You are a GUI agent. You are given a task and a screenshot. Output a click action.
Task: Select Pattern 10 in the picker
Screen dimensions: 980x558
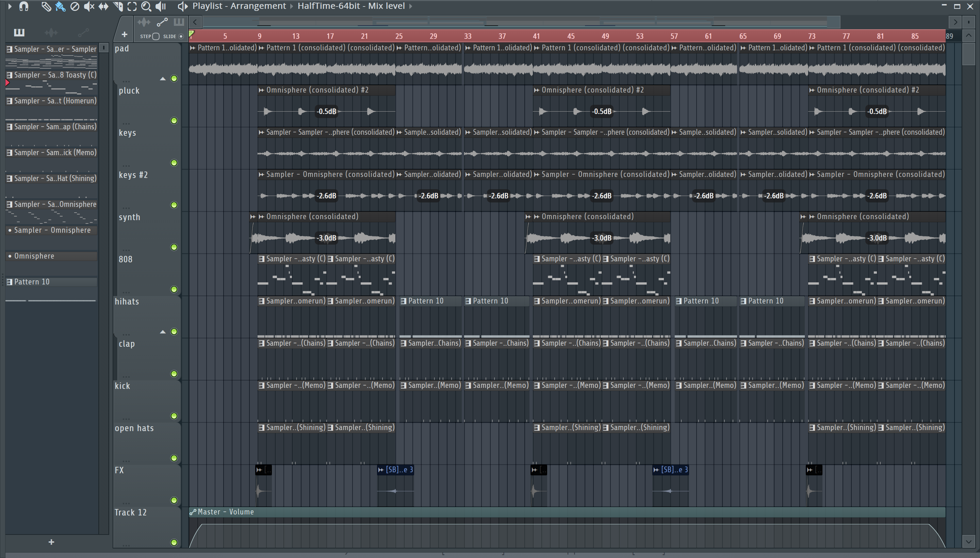tap(51, 282)
